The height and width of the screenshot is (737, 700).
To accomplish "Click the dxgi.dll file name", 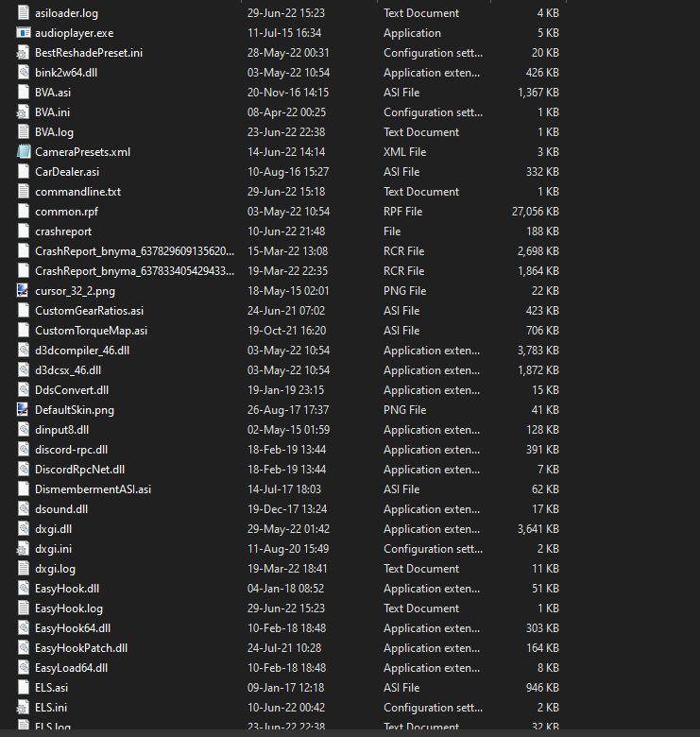I will tap(54, 529).
